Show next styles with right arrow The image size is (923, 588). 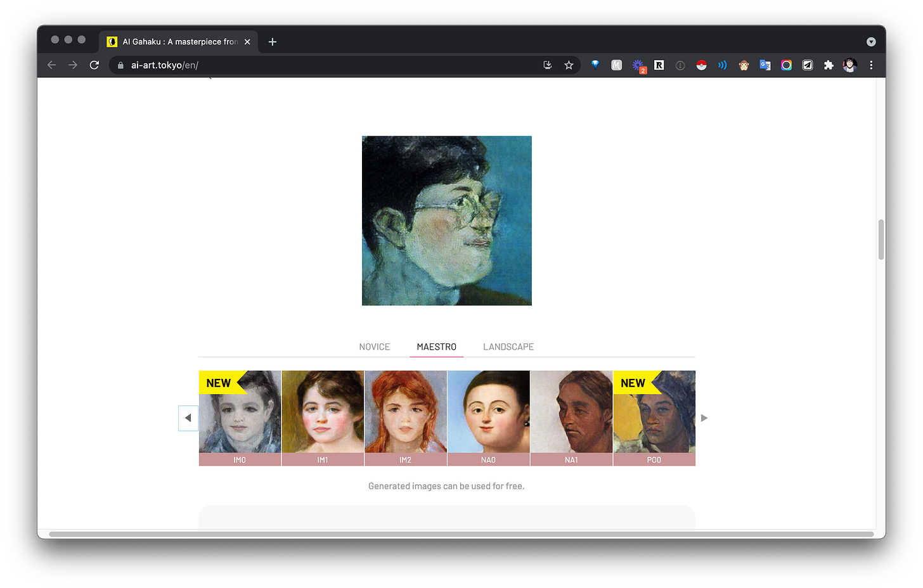[704, 418]
